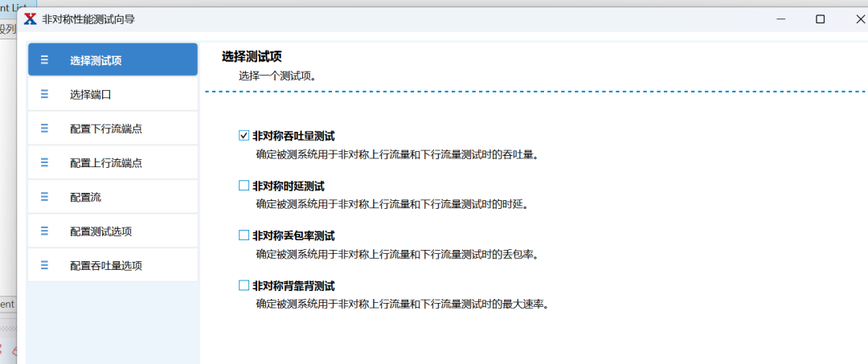Screen dimensions: 868x364
Task: Click the X application logo in title bar
Action: 31,18
